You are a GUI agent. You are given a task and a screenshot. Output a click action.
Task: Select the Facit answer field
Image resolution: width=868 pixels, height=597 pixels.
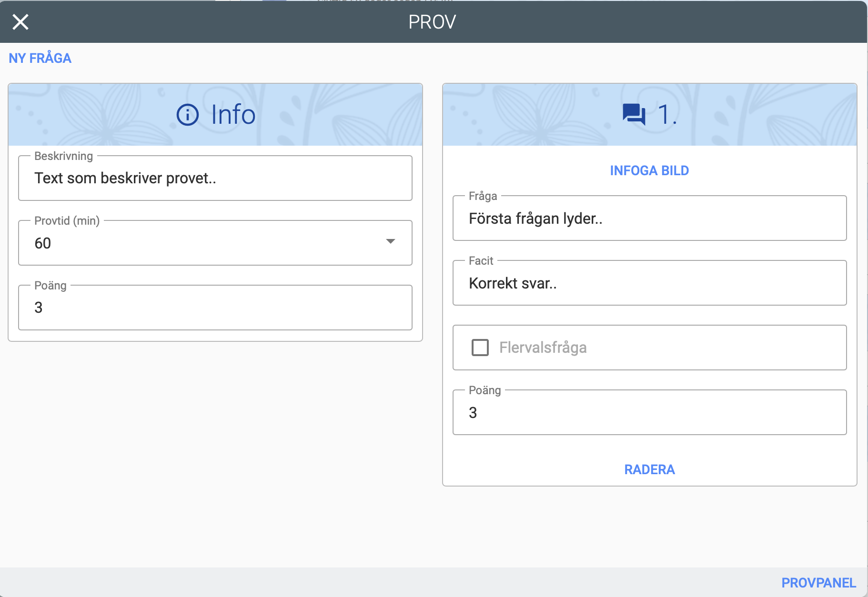pyautogui.click(x=649, y=283)
